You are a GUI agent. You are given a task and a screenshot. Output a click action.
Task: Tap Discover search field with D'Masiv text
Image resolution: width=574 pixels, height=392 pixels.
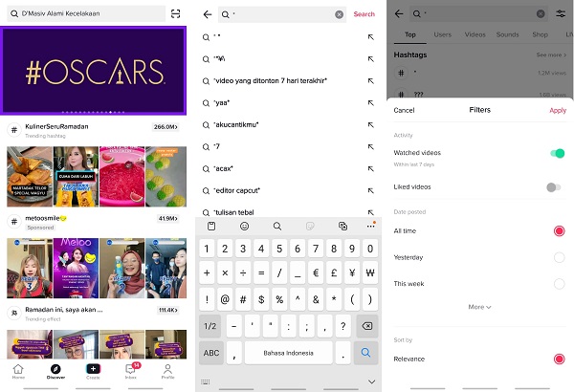[86, 14]
